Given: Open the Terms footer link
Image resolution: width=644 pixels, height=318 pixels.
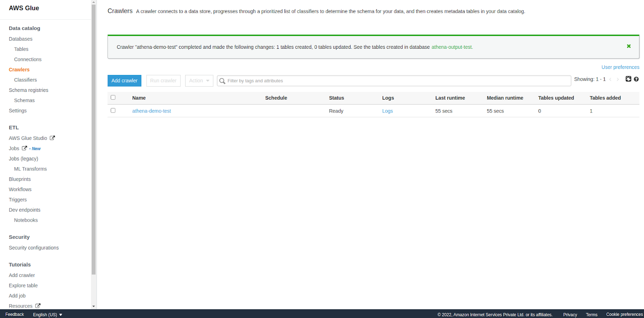Looking at the screenshot, I should click(592, 315).
